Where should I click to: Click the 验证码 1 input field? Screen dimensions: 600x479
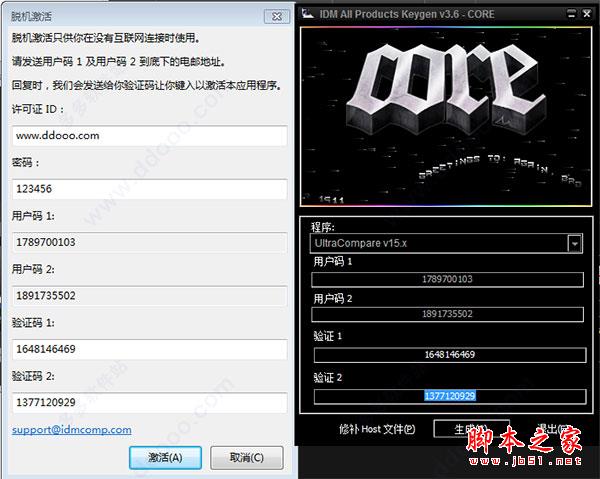[x=150, y=349]
